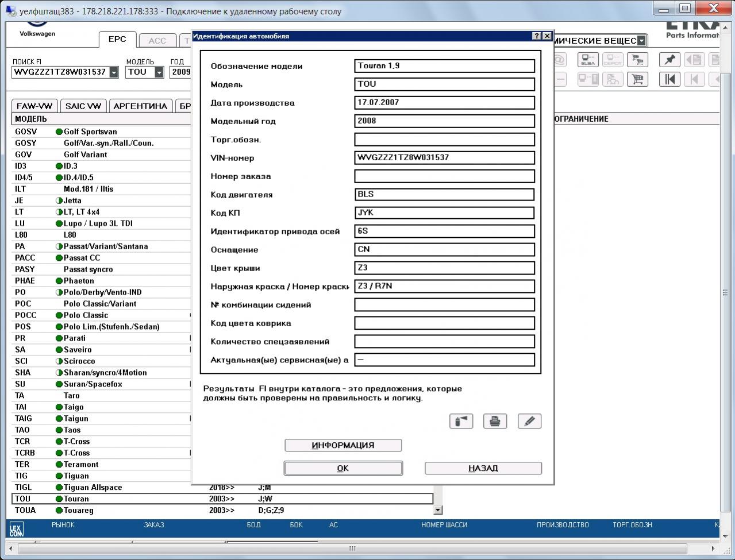
Task: Click the spray paint can icon button
Action: (461, 421)
